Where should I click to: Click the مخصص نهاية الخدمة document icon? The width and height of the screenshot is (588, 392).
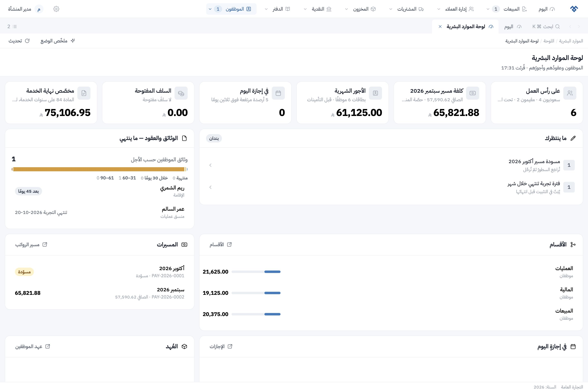tap(84, 93)
